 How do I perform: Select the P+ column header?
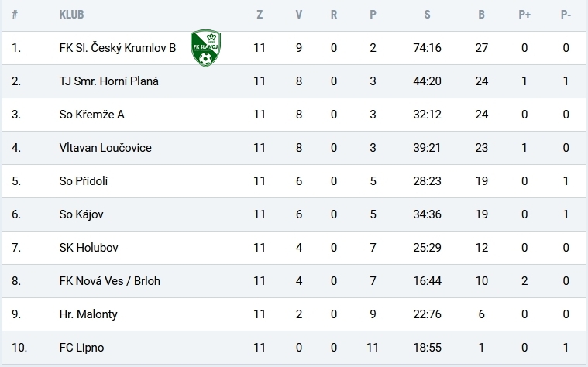(x=524, y=15)
